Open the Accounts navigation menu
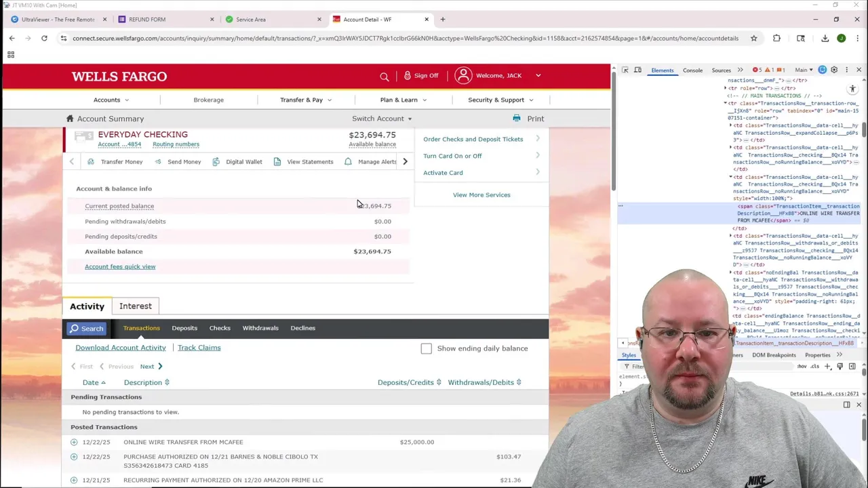 point(111,100)
